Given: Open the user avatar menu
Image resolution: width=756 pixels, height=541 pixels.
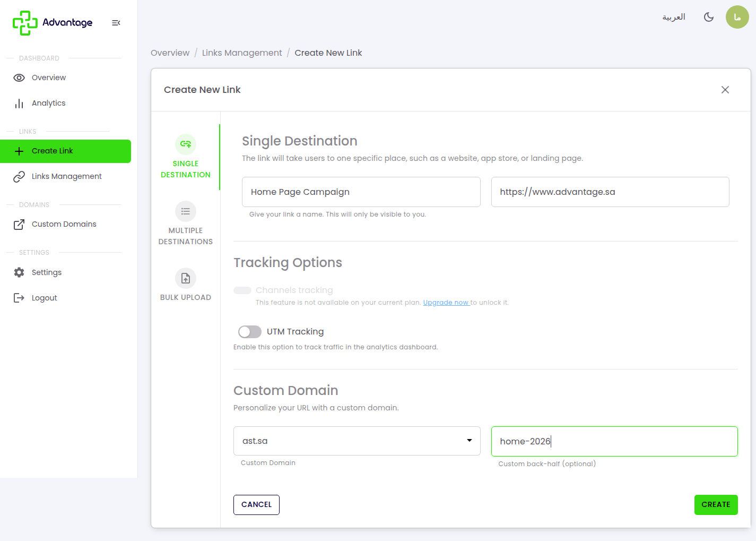Looking at the screenshot, I should coord(737,17).
